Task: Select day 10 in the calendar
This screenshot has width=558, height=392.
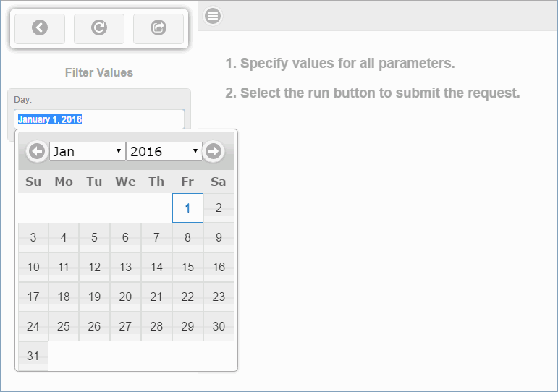Action: tap(33, 268)
